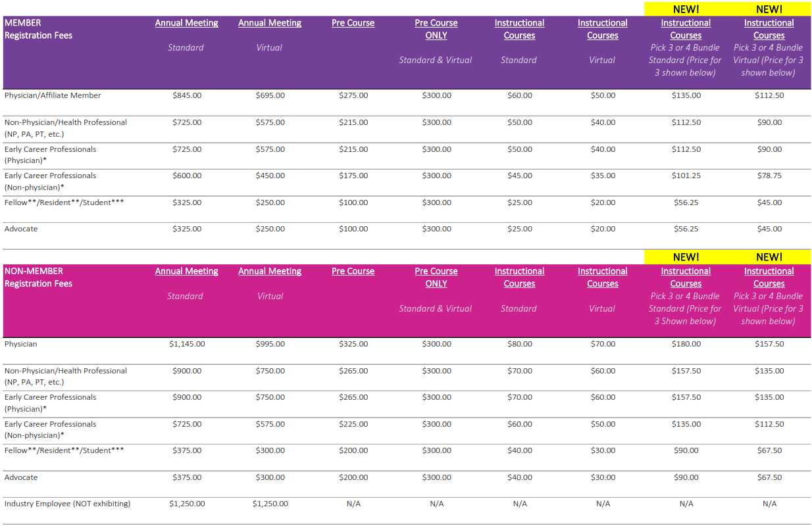Click the Annual Meeting Virtual header for non-members

tap(269, 271)
